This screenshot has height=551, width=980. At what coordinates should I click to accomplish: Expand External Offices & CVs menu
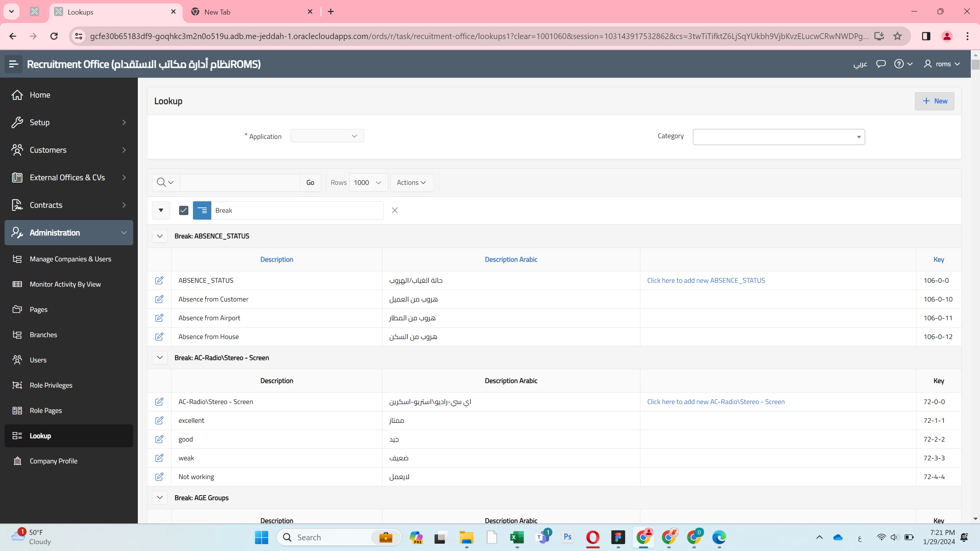pyautogui.click(x=69, y=178)
